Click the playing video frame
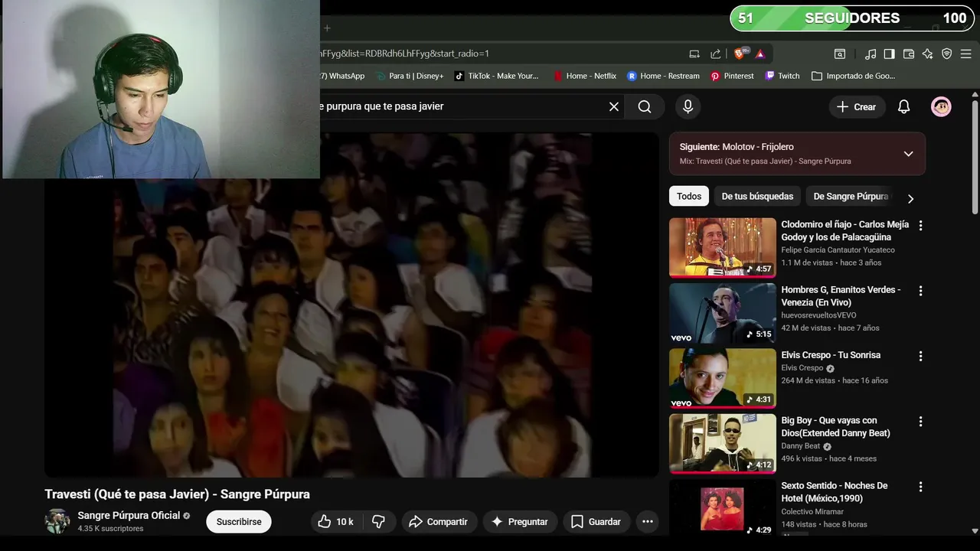This screenshot has height=551, width=980. (351, 305)
